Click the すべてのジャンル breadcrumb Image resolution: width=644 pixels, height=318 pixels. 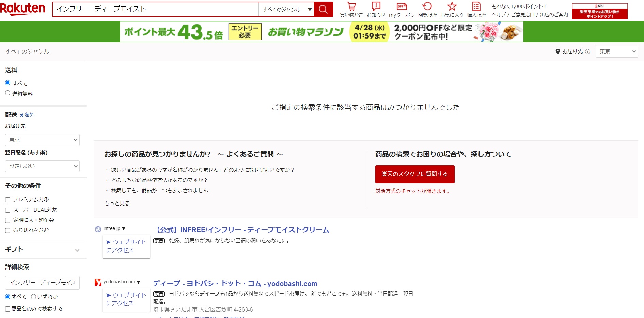tap(27, 51)
